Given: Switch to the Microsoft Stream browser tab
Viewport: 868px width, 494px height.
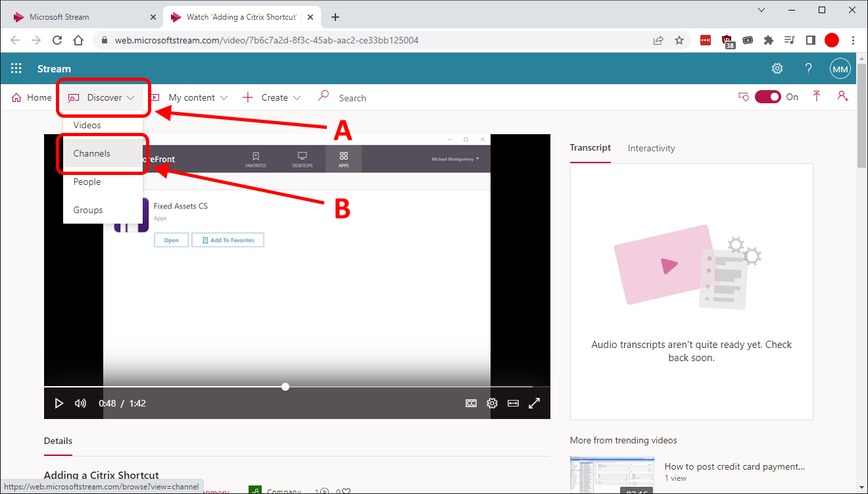Looking at the screenshot, I should pyautogui.click(x=82, y=17).
